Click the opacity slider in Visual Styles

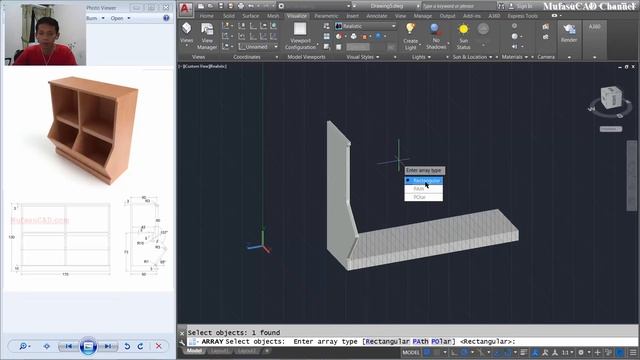pos(358,47)
